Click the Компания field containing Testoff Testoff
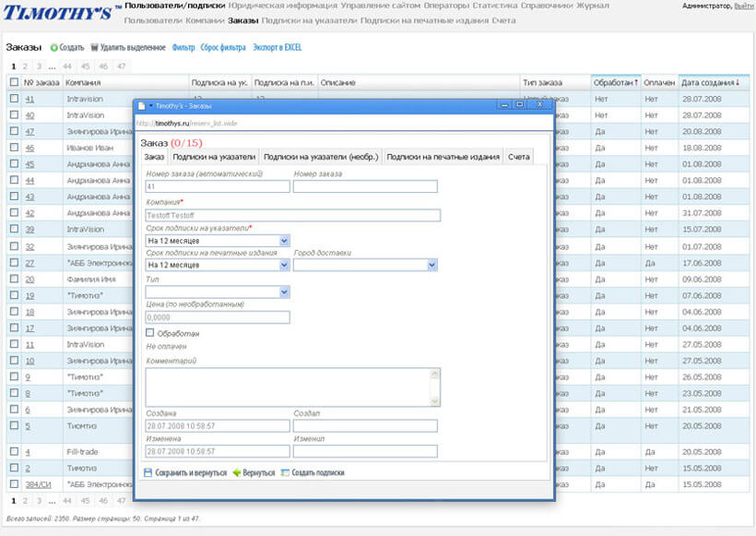This screenshot has width=756, height=536. click(x=292, y=215)
